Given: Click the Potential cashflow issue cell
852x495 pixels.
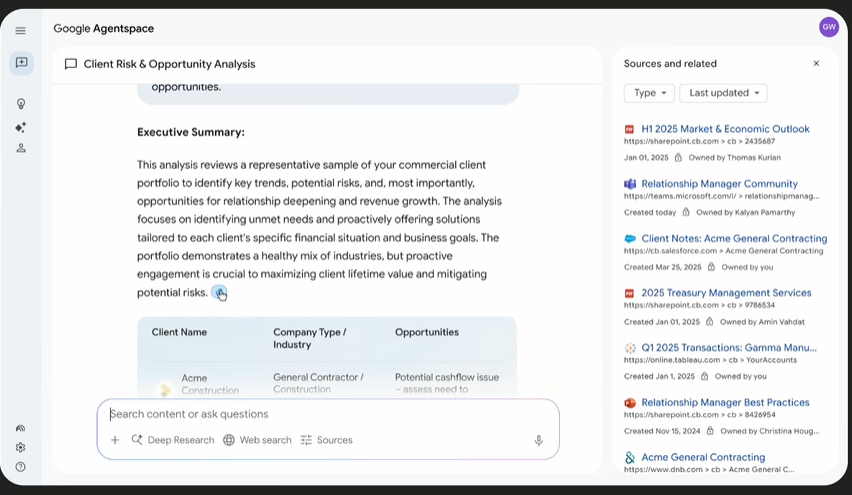Looking at the screenshot, I should (x=447, y=383).
